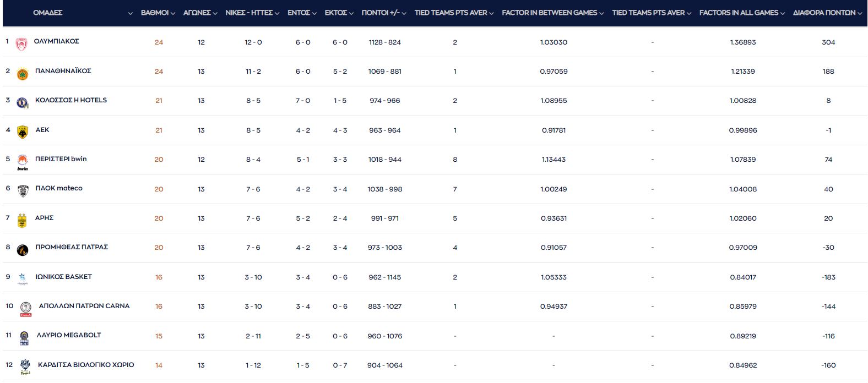Viewport: 868px width, 383px height.
Task: Sort by ΒΑΘΜΟΙ column chevron
Action: [173, 13]
